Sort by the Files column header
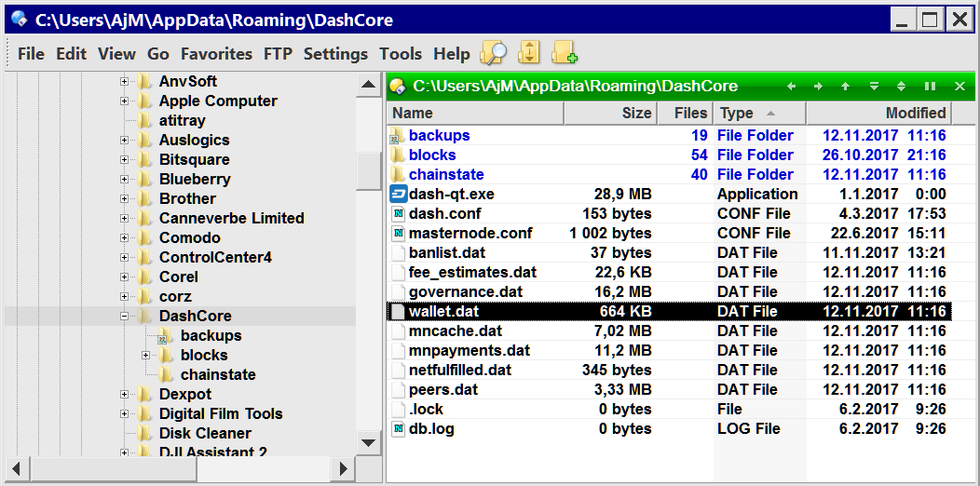The width and height of the screenshot is (980, 486). pos(685,113)
